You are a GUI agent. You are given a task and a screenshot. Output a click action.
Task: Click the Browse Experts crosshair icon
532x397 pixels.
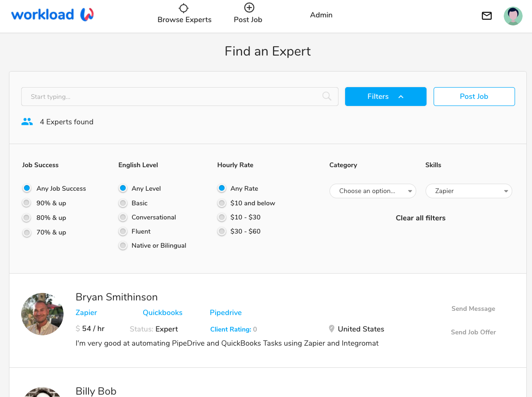tap(184, 8)
